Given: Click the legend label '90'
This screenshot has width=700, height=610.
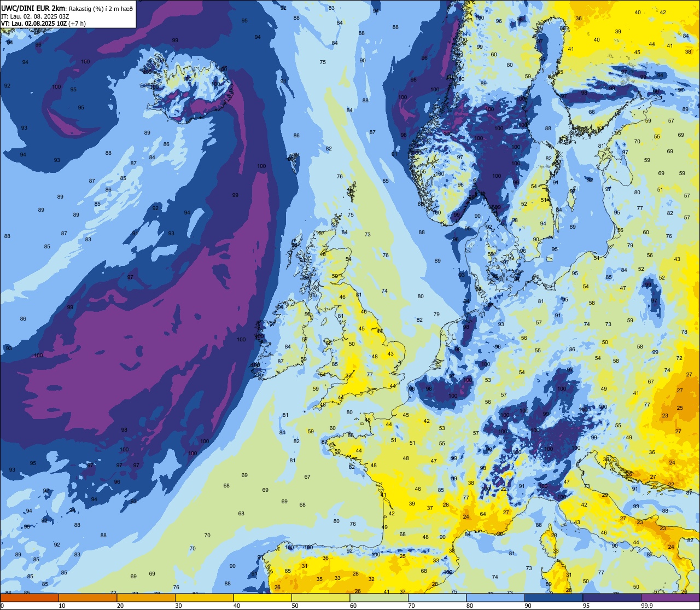Looking at the screenshot, I should (x=528, y=606).
